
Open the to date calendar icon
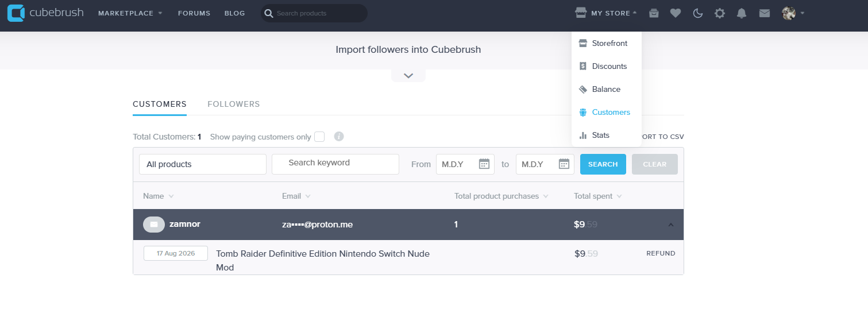tap(564, 164)
